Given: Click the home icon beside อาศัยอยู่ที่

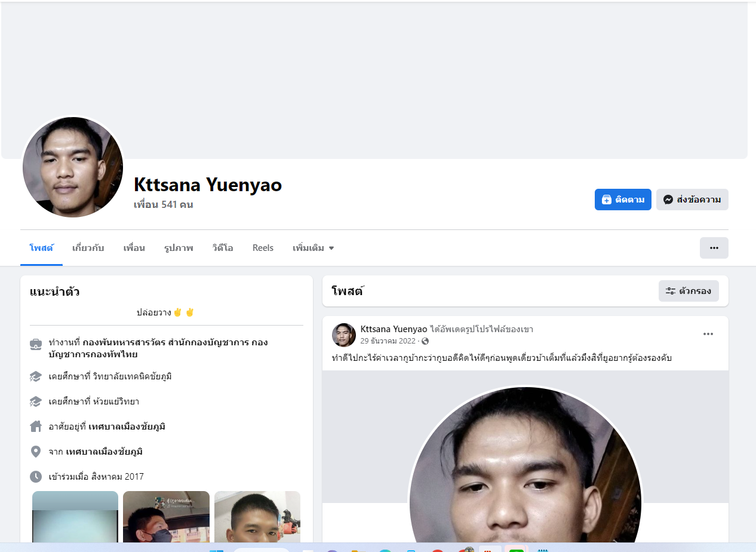Looking at the screenshot, I should coord(36,427).
